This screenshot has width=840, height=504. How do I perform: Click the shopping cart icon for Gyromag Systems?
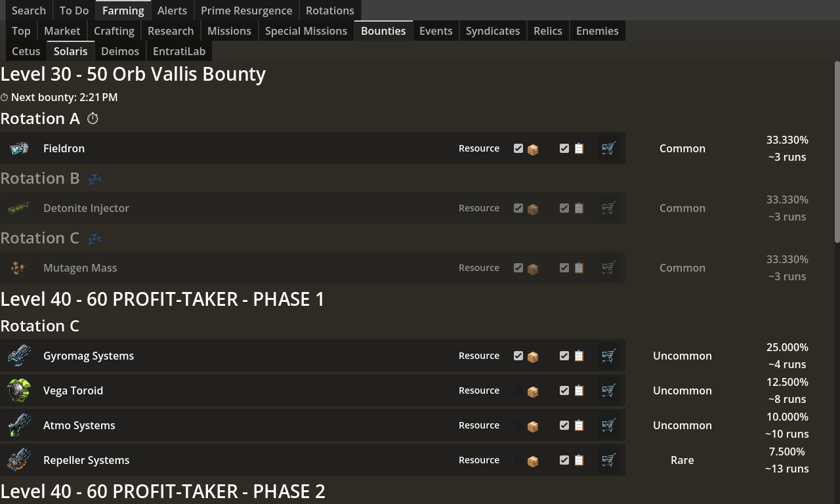point(608,356)
